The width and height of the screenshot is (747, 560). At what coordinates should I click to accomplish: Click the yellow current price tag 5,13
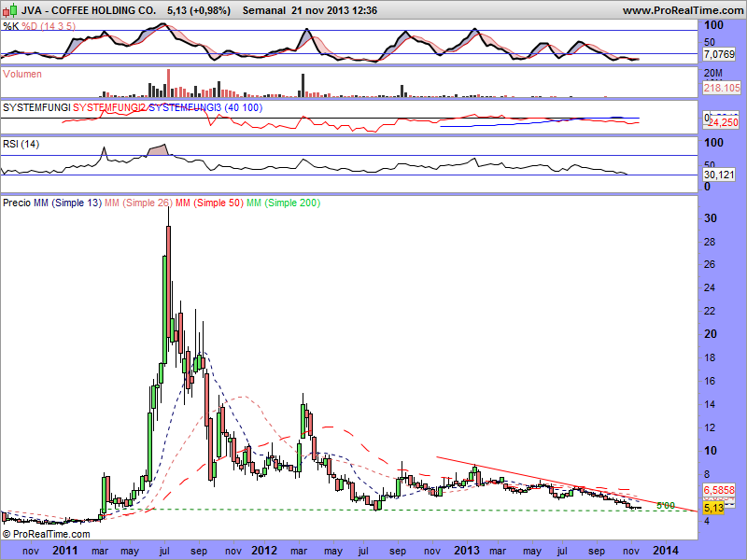[713, 508]
